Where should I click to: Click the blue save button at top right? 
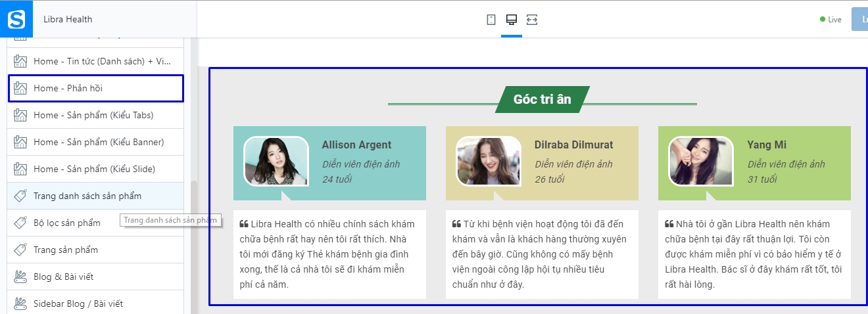859,19
